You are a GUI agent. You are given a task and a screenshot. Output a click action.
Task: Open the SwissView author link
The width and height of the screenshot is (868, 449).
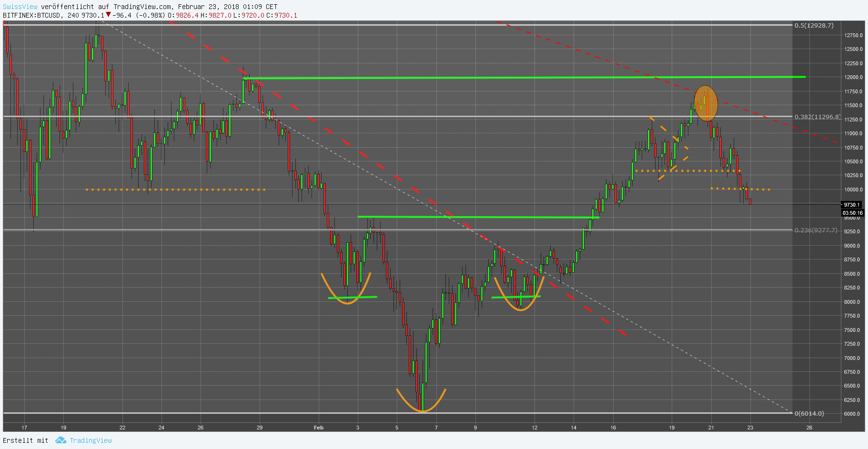pyautogui.click(x=20, y=7)
